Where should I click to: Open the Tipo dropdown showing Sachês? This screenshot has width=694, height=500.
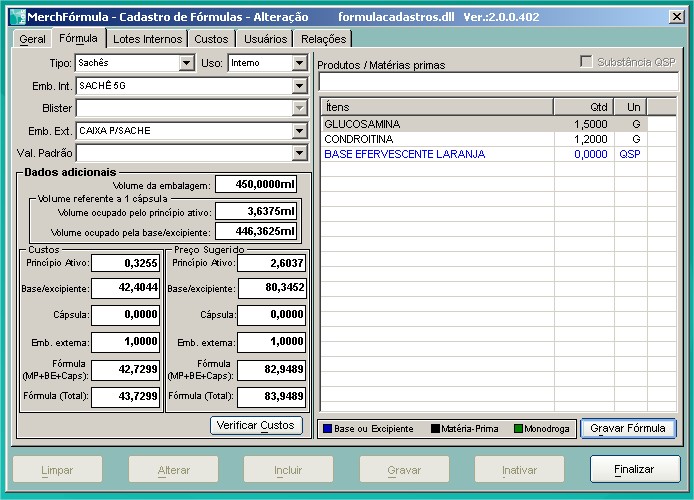tap(186, 63)
